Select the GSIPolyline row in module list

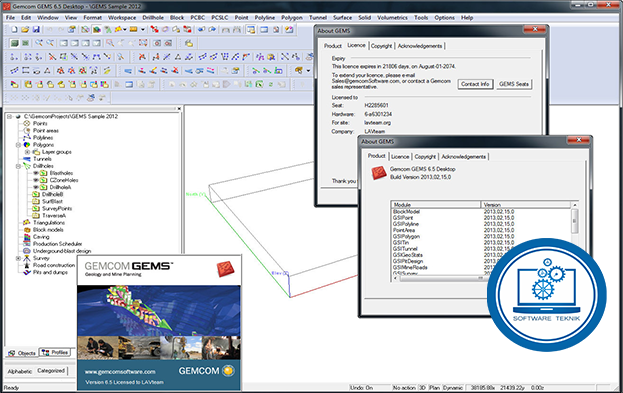click(x=406, y=224)
